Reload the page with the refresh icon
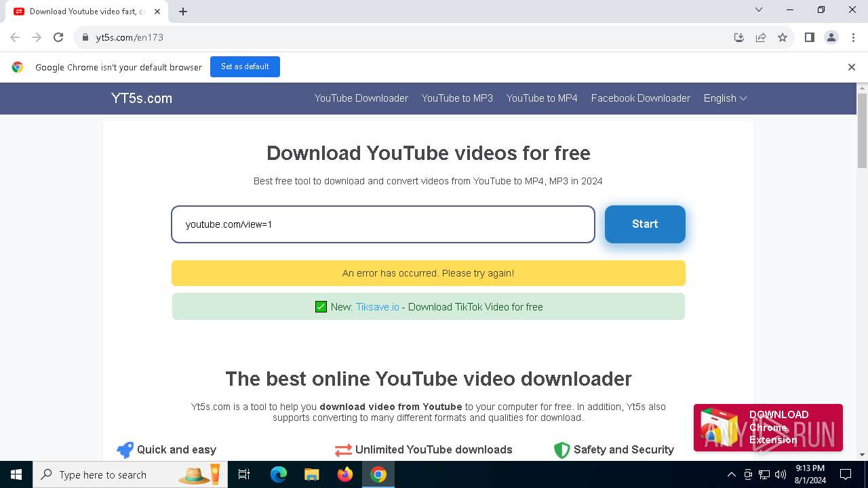Image resolution: width=868 pixels, height=488 pixels. click(58, 37)
